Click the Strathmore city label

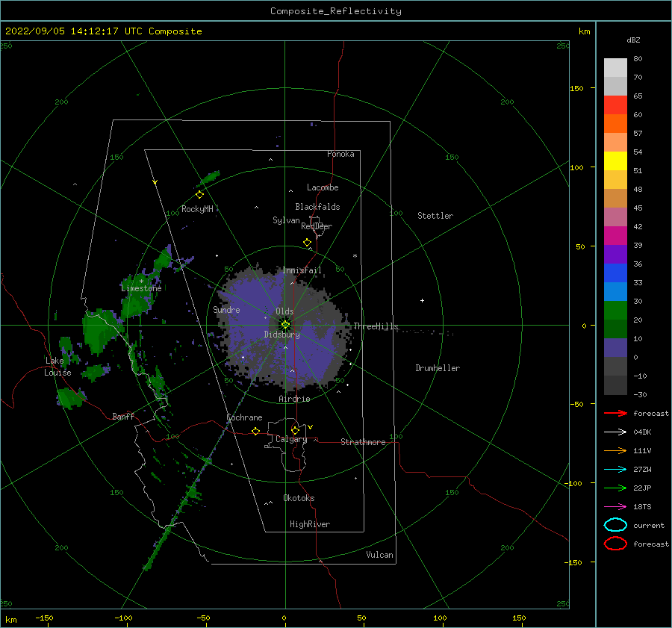click(x=363, y=442)
